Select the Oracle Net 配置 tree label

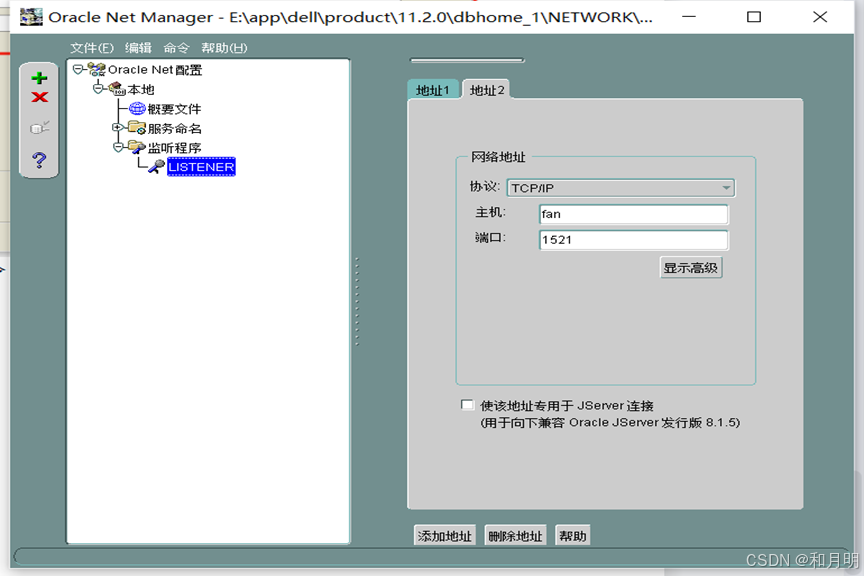click(155, 70)
